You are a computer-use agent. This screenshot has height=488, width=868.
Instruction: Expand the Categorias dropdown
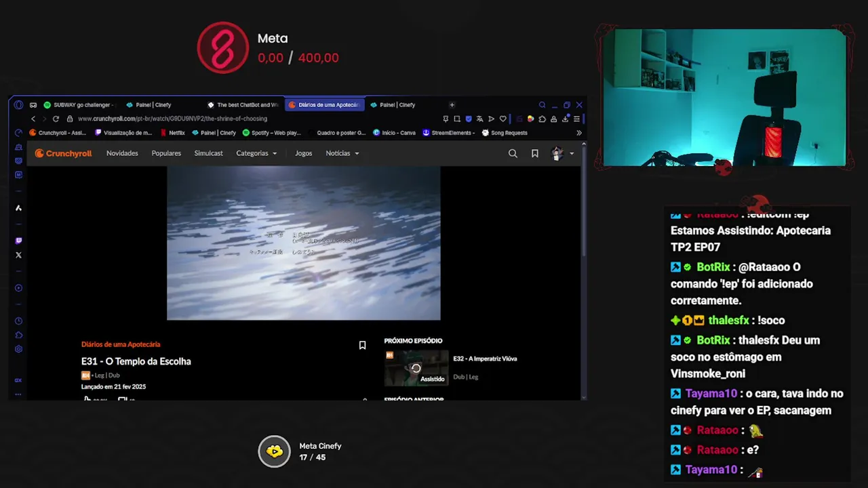256,153
